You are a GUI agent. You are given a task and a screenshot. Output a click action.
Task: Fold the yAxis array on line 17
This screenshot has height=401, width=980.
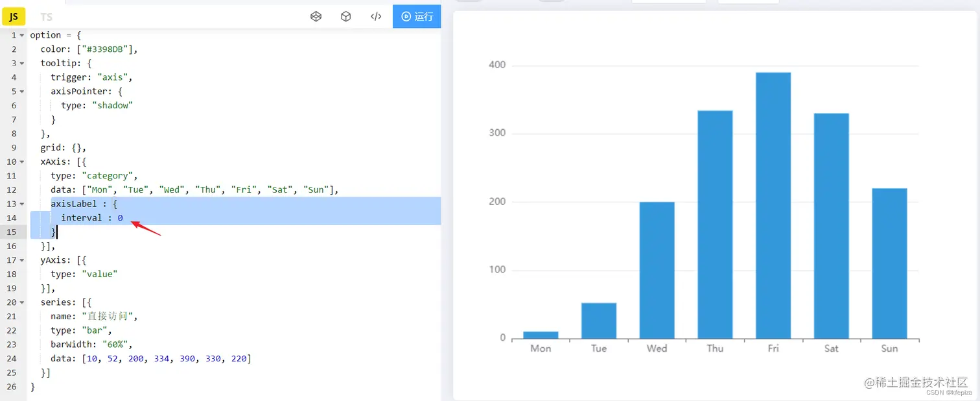[x=22, y=260]
